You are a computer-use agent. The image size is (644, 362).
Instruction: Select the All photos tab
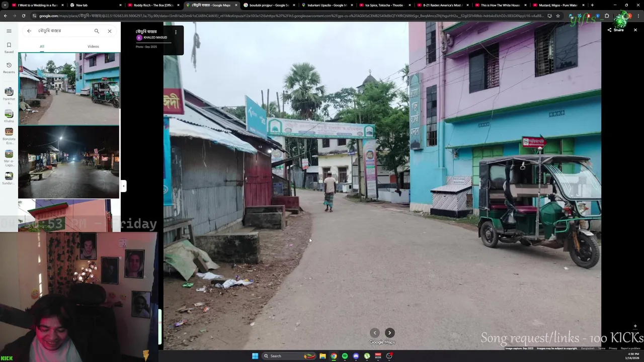[x=42, y=46]
